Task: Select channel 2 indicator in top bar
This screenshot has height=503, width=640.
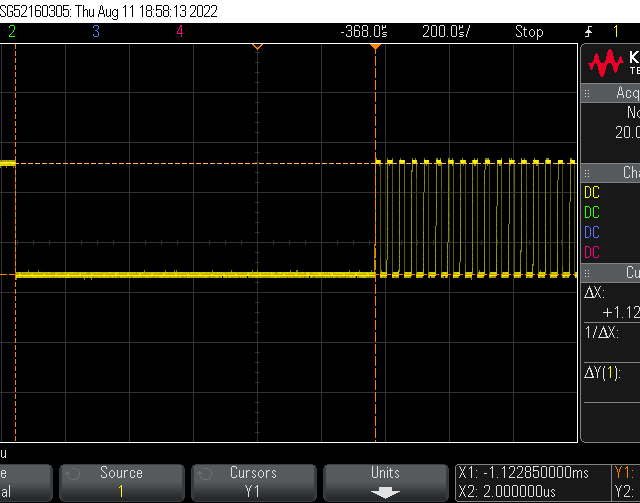Action: point(12,31)
